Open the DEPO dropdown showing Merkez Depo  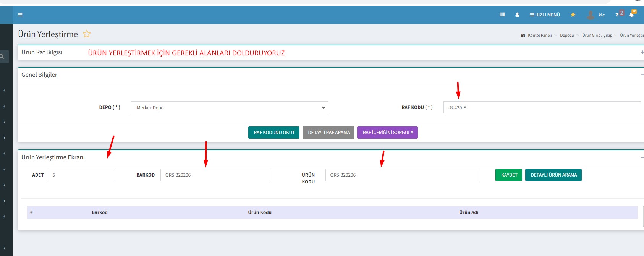(230, 107)
